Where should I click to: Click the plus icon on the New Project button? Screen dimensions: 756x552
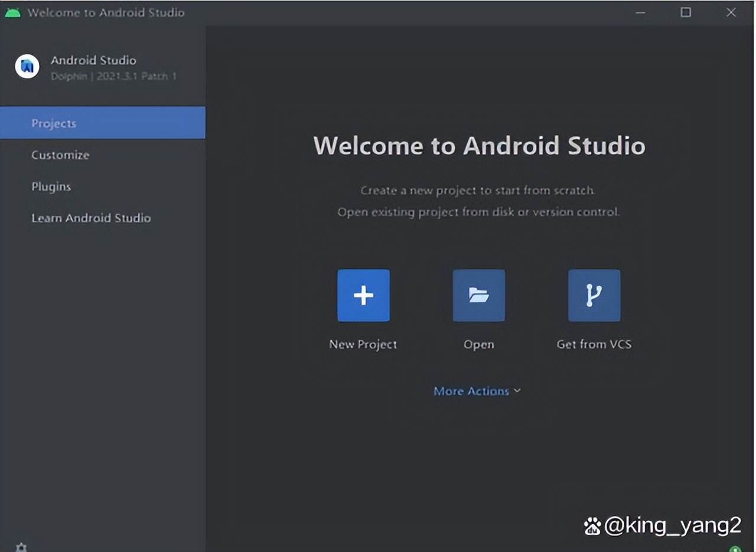coord(363,295)
